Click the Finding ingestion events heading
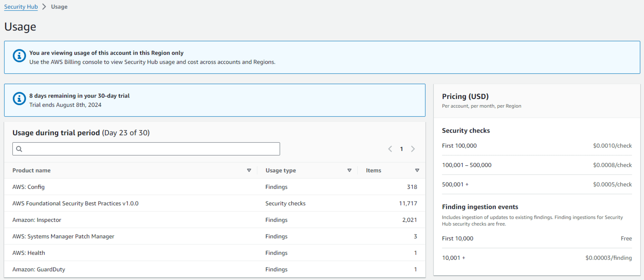 pos(480,207)
